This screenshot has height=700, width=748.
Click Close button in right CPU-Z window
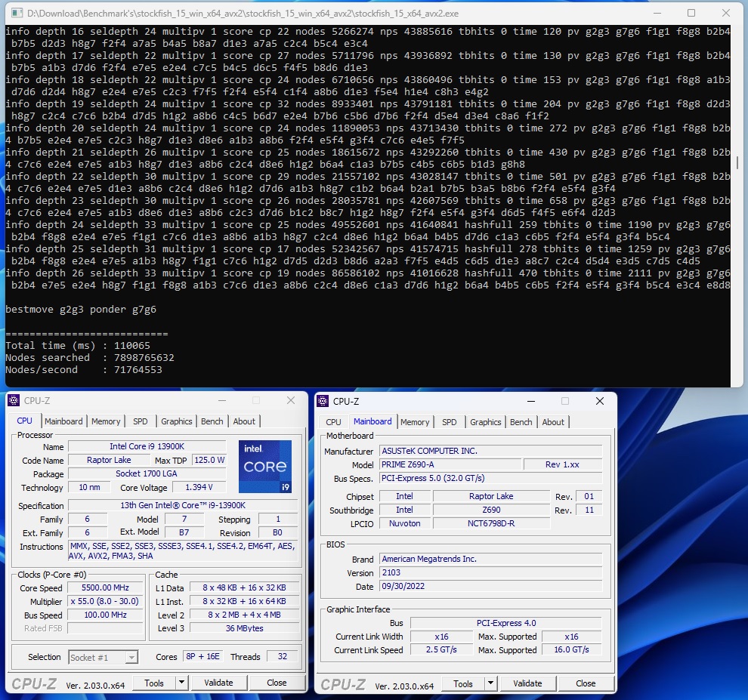(x=586, y=683)
